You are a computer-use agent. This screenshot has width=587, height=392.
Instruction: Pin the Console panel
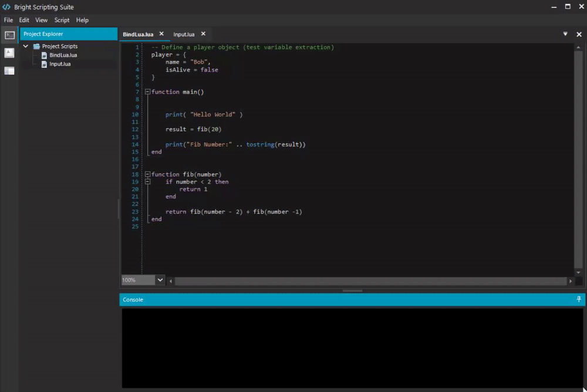(x=578, y=299)
